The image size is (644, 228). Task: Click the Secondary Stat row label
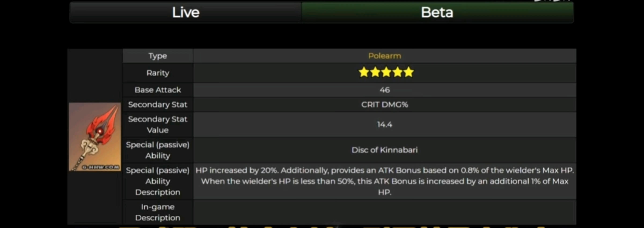click(x=158, y=104)
